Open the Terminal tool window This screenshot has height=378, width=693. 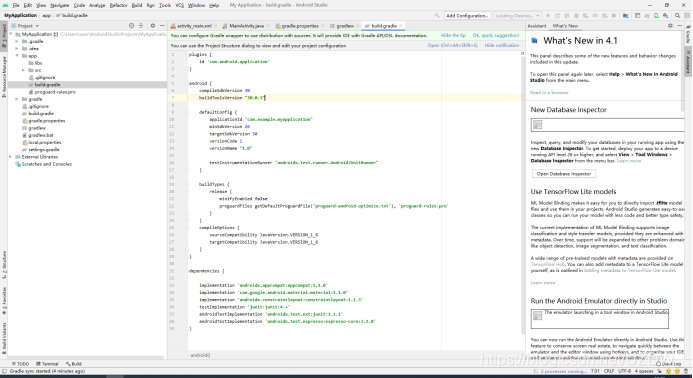click(47, 364)
